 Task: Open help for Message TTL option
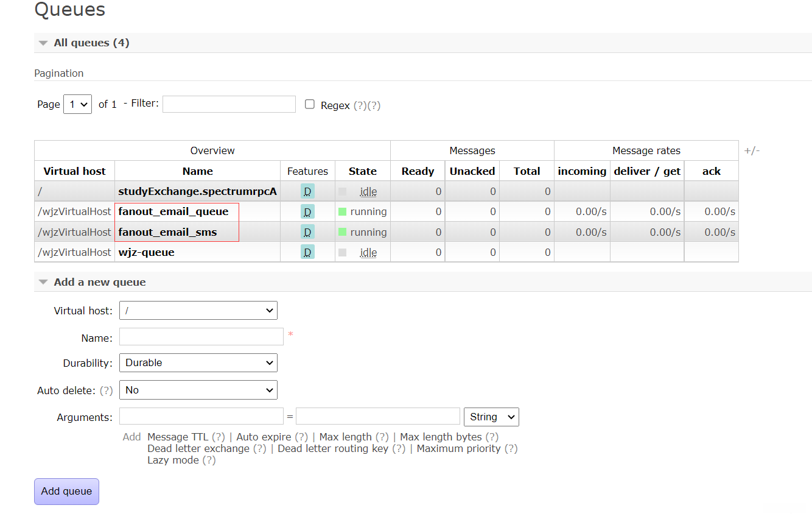pos(219,437)
